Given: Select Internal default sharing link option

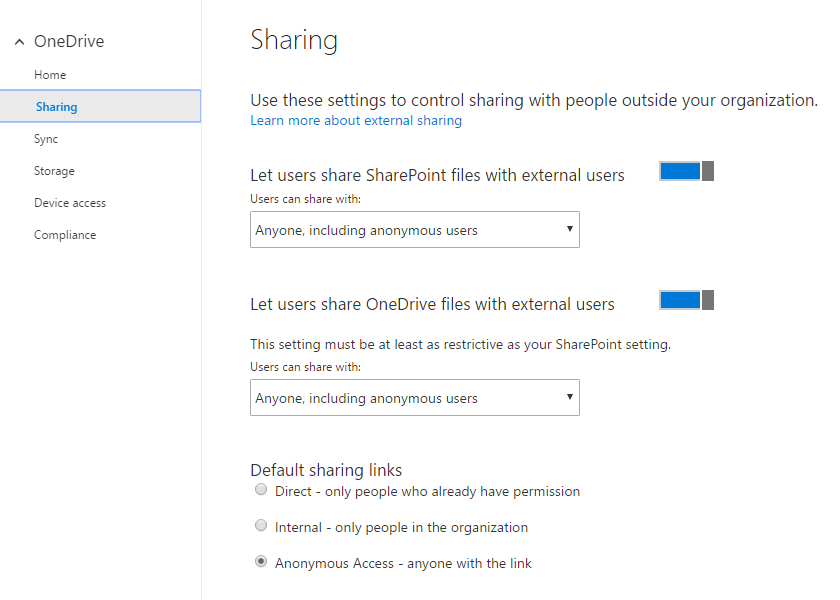Looking at the screenshot, I should (x=261, y=526).
